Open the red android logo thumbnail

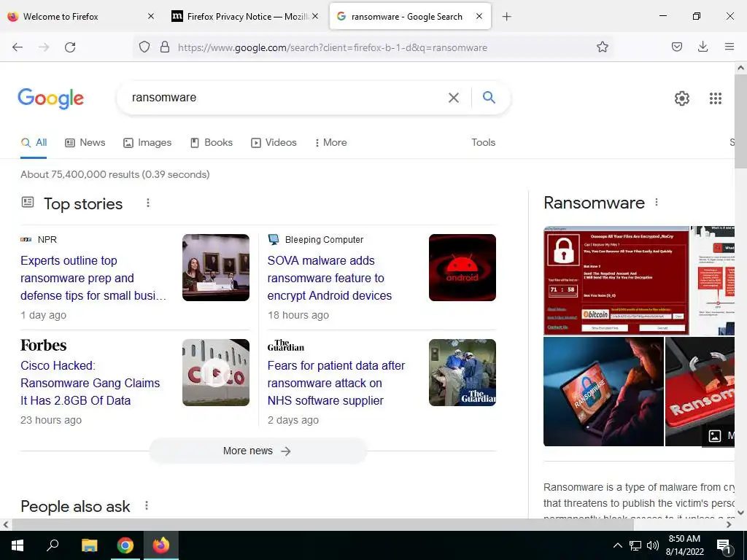click(462, 268)
